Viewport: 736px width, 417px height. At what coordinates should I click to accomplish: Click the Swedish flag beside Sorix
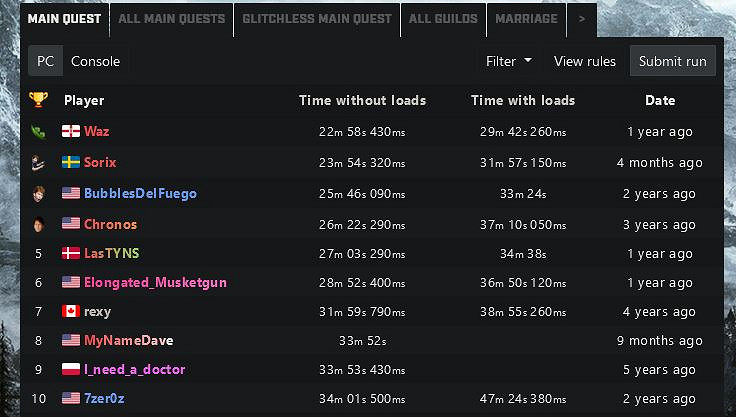click(71, 163)
